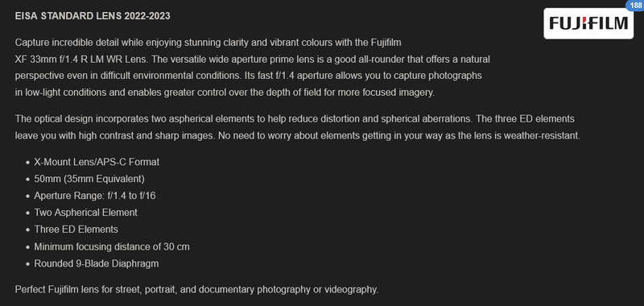644x306 pixels.
Task: Click the sentence starting Perfect Fujifilm lens for street
Action: click(196, 290)
